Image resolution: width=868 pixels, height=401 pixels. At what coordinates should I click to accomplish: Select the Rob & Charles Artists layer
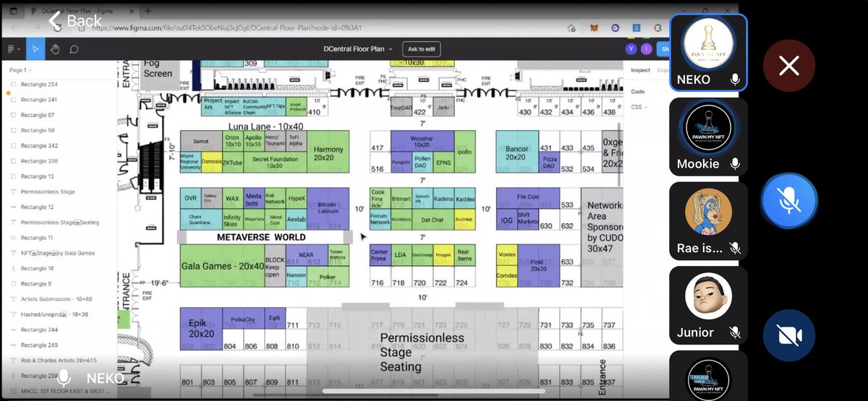point(59,360)
